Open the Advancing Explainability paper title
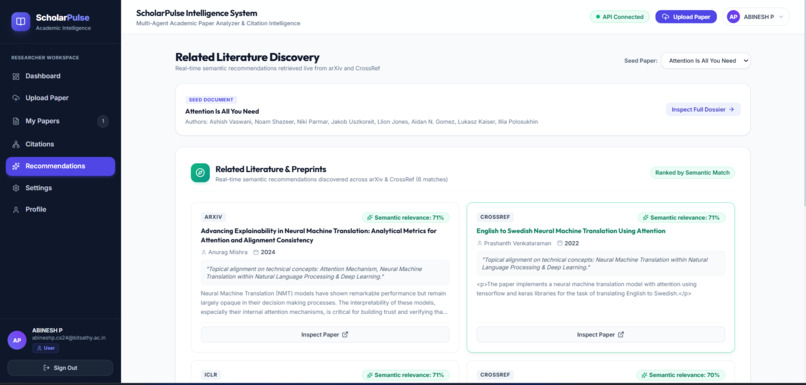806x385 pixels. (319, 236)
